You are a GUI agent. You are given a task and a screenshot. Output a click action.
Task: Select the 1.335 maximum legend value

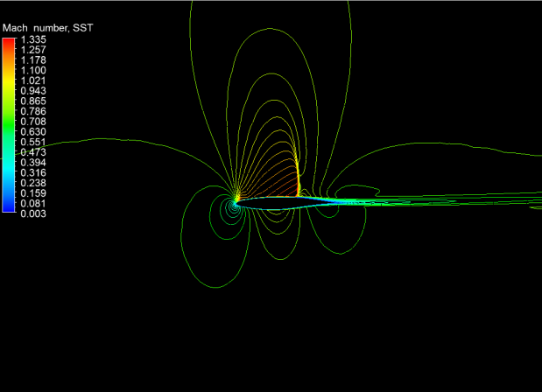tap(31, 39)
